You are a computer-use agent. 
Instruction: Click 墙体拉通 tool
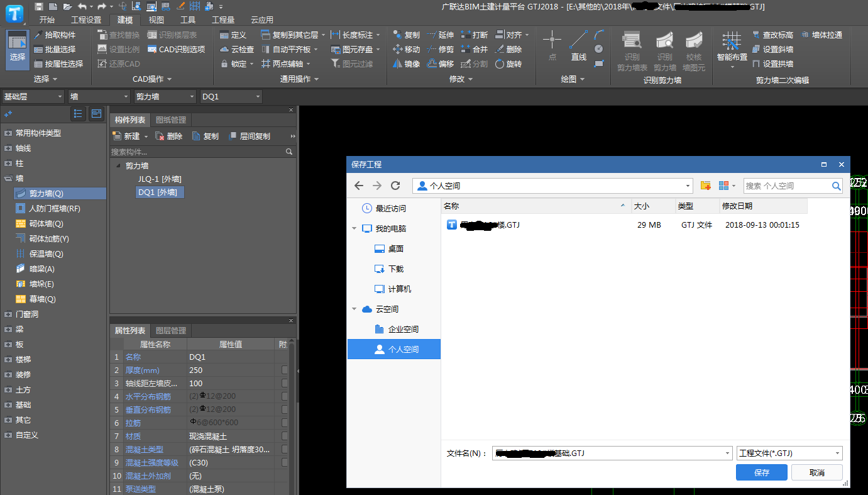(822, 35)
